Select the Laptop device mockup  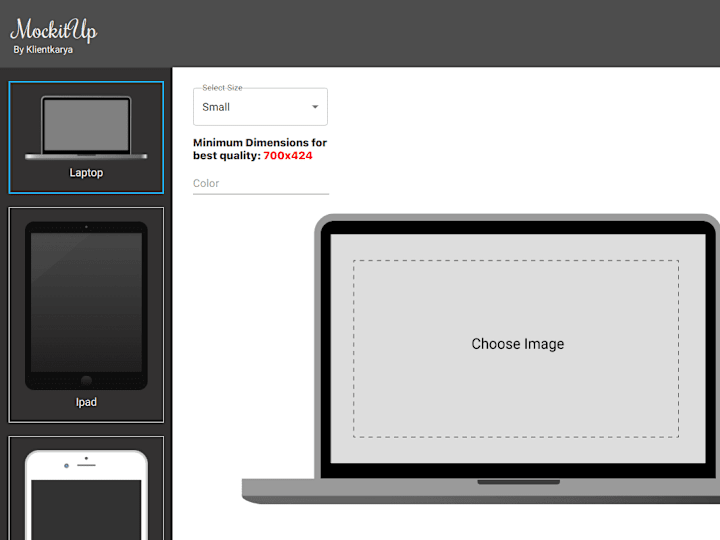(86, 137)
